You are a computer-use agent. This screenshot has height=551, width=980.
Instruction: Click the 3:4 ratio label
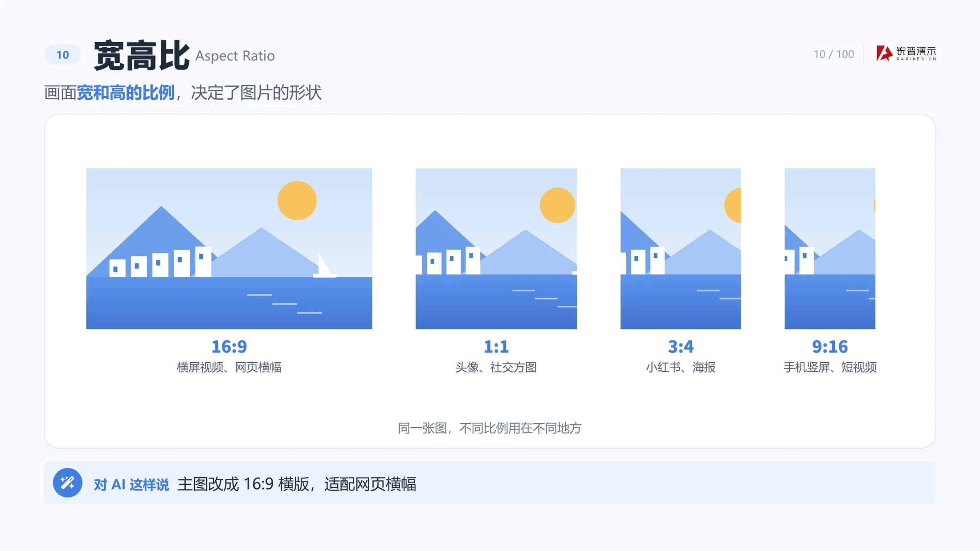[x=681, y=347]
